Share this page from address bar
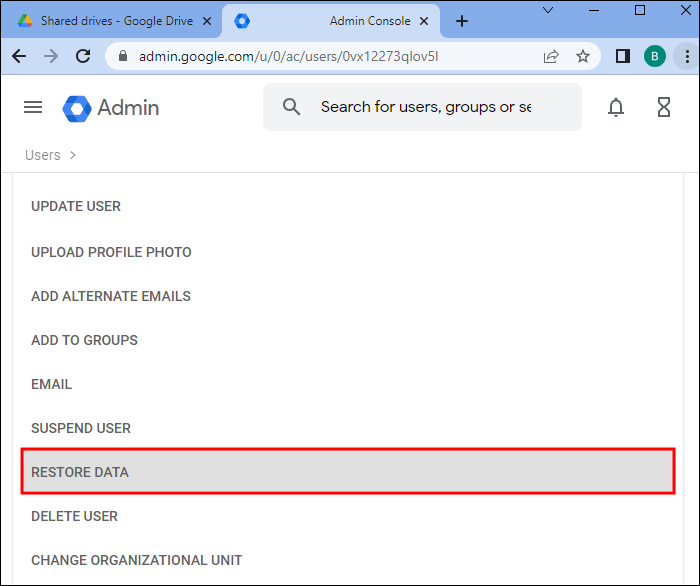 point(551,57)
